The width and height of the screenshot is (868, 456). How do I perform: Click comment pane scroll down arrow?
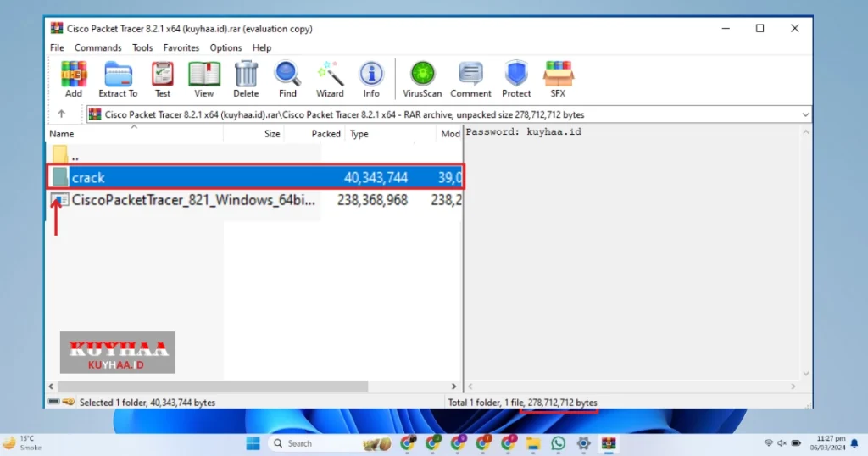click(805, 374)
